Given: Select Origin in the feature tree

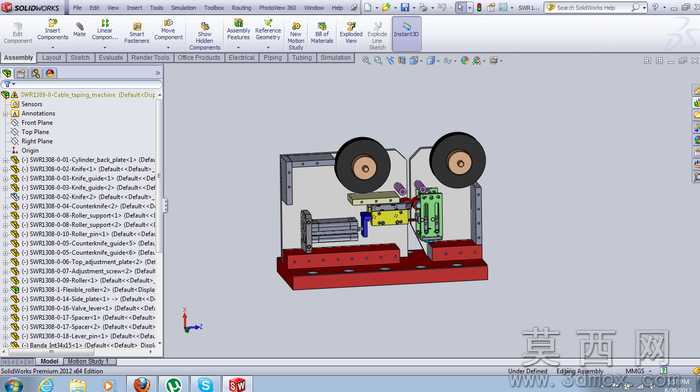Looking at the screenshot, I should [30, 151].
